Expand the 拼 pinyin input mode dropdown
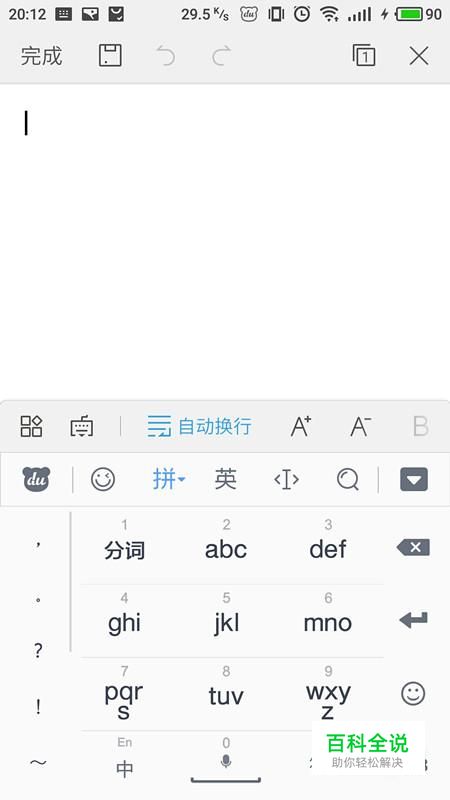Image resolution: width=450 pixels, height=800 pixels. click(169, 480)
